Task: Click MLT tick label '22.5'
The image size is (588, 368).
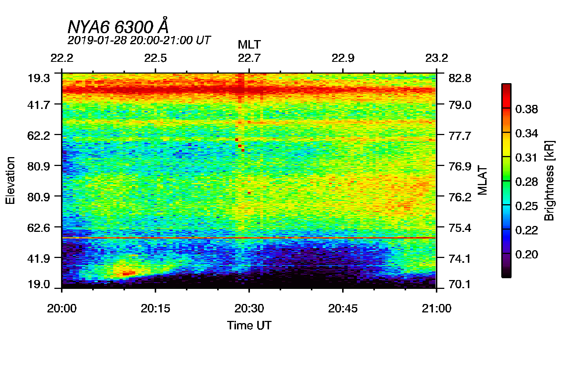Action: pos(155,58)
